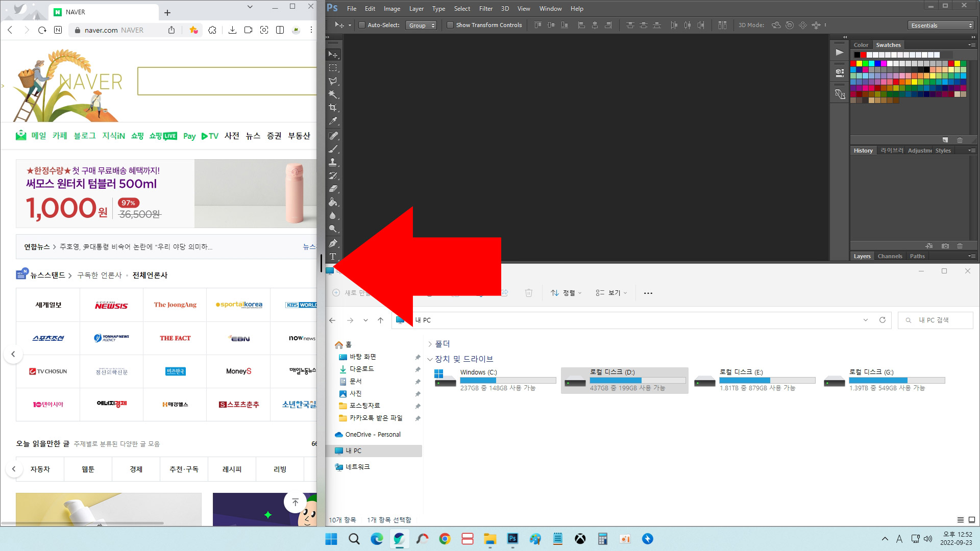Open the 블로그 link on Naver

(x=85, y=136)
